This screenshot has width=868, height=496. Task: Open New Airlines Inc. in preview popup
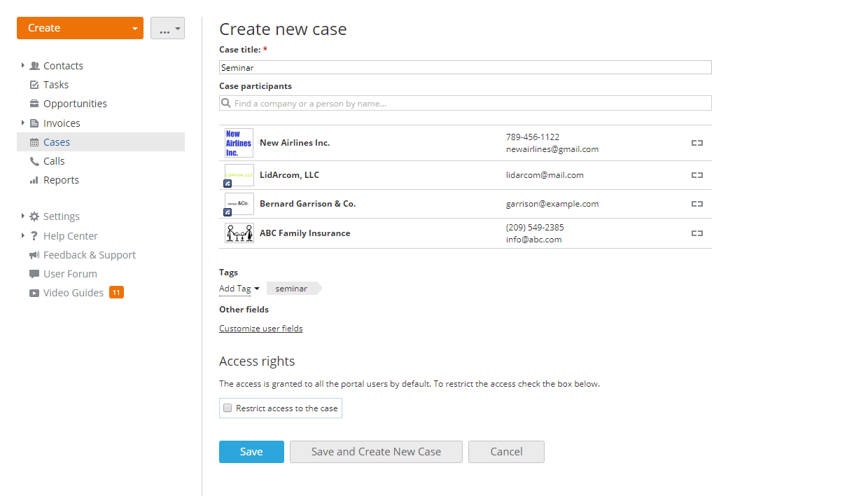[697, 142]
